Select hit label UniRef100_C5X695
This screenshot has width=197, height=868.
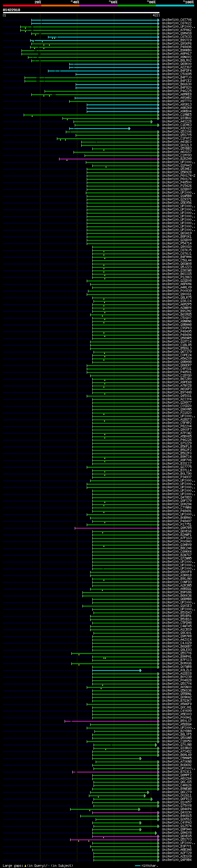tap(177, 74)
